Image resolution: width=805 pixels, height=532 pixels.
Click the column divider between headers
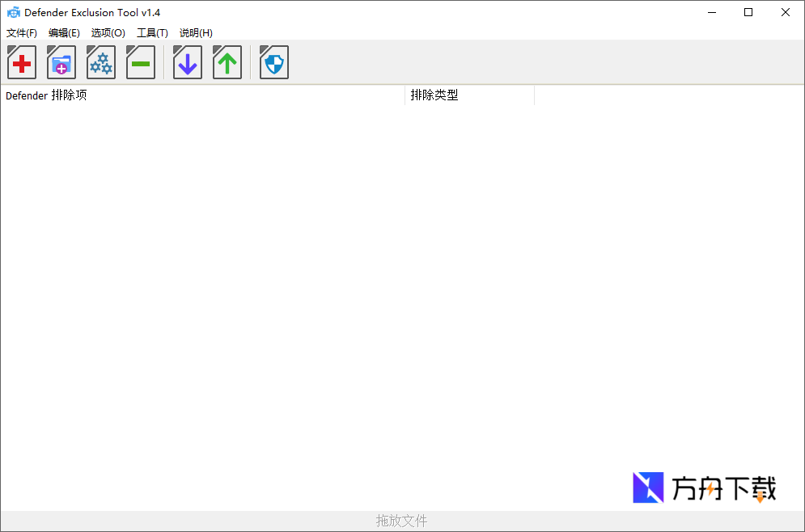tap(405, 95)
